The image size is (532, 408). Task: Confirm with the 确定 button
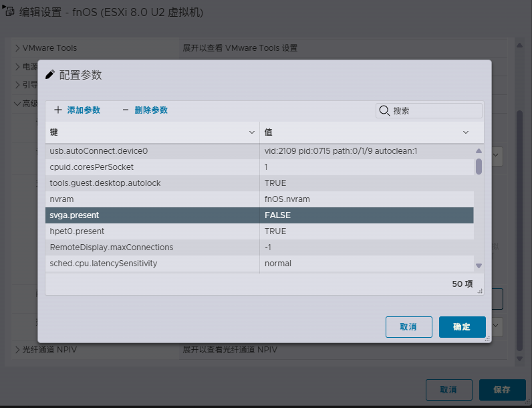462,327
